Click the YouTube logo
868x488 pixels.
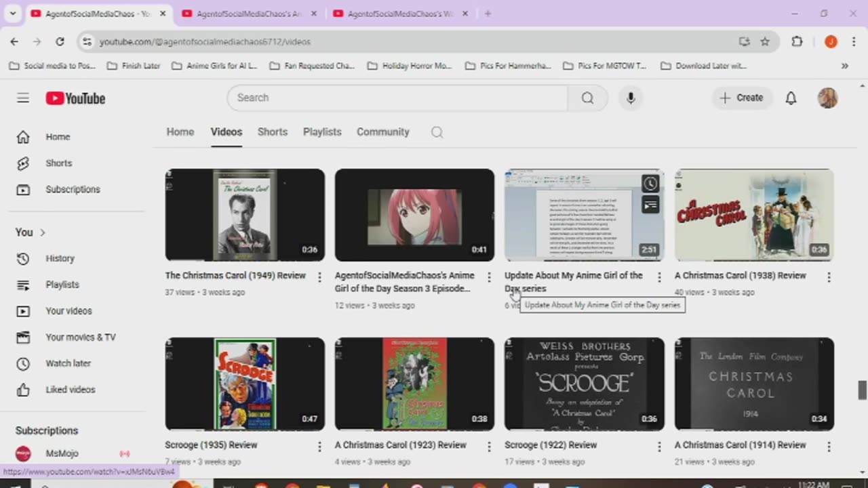click(x=75, y=98)
